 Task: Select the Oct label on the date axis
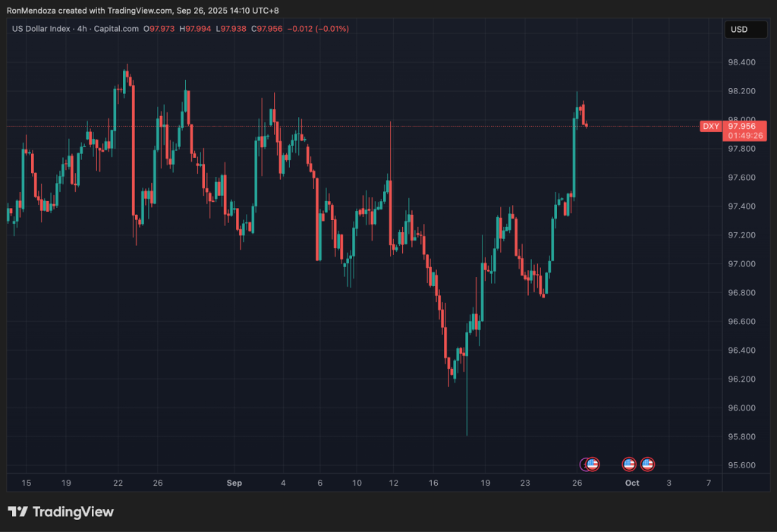(632, 483)
